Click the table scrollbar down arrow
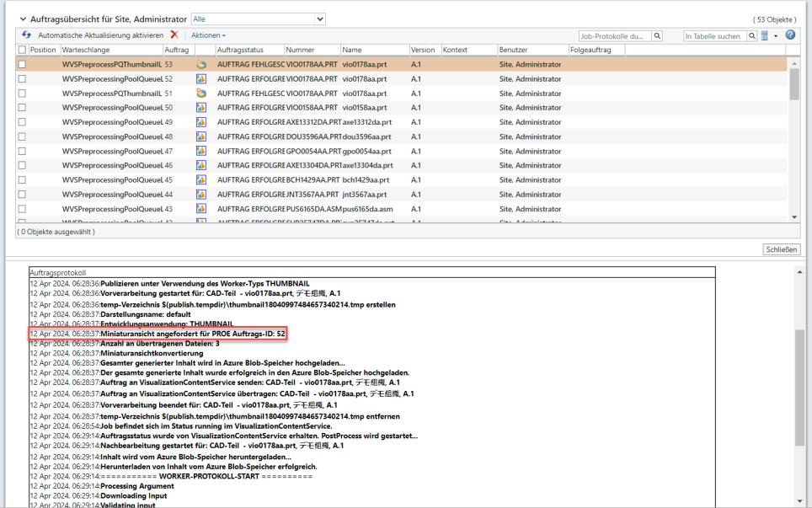 point(794,217)
